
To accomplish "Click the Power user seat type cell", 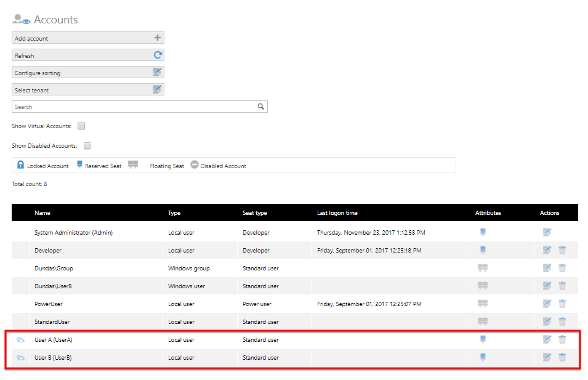I will (x=257, y=304).
